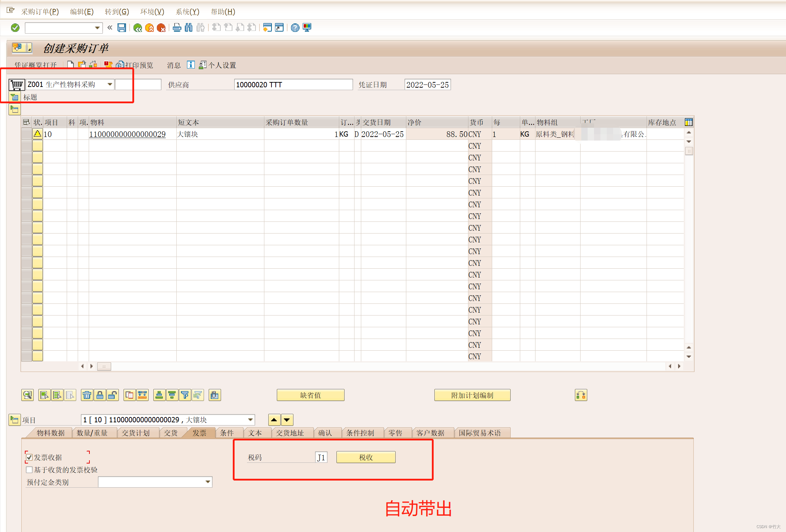Screen dimensions: 786x532
Task: Enable 基于收货的发票校验 checkbox
Action: point(29,469)
